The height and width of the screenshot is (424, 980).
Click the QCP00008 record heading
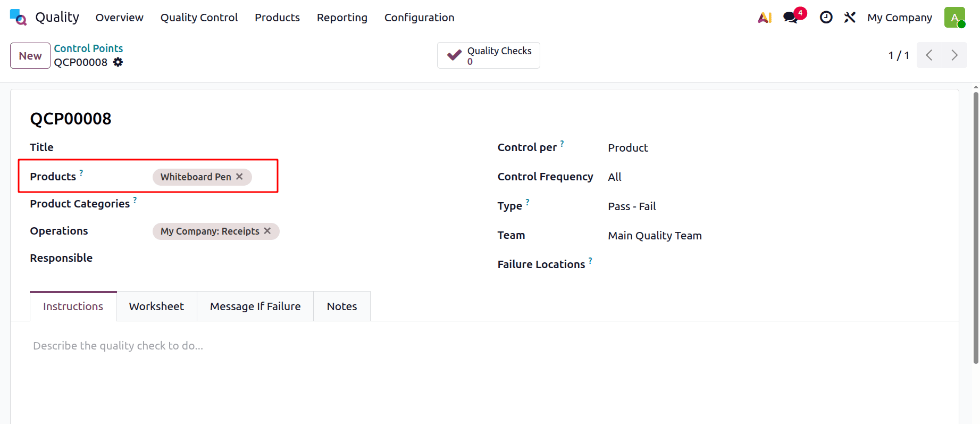[71, 119]
